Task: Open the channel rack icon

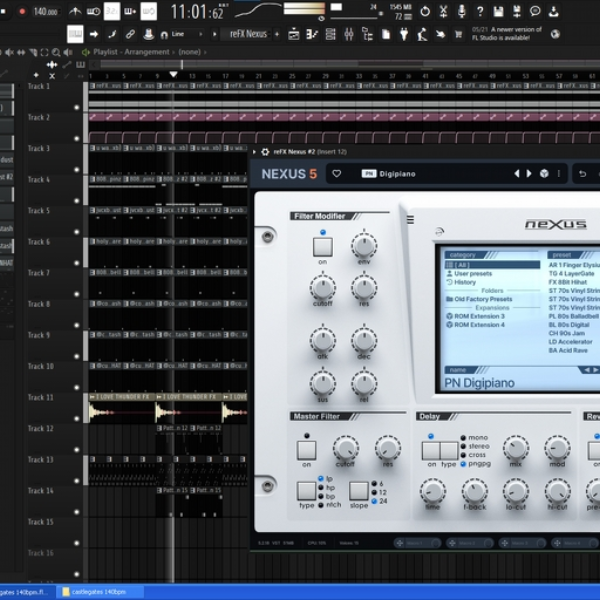Action: (x=330, y=34)
